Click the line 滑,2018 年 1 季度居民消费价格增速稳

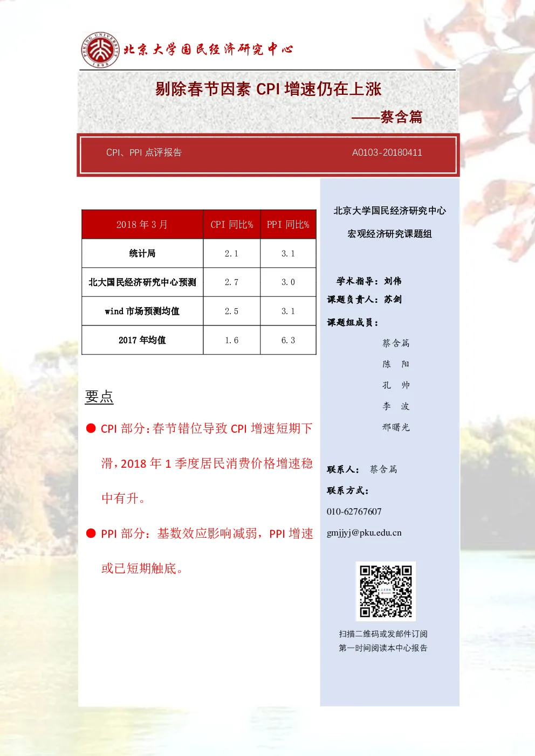[207, 463]
